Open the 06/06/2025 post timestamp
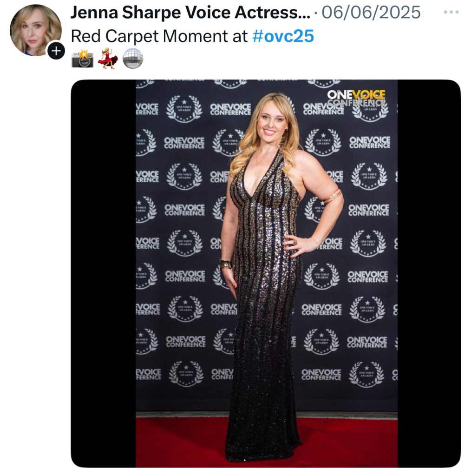The height and width of the screenshot is (476, 471). tap(371, 13)
